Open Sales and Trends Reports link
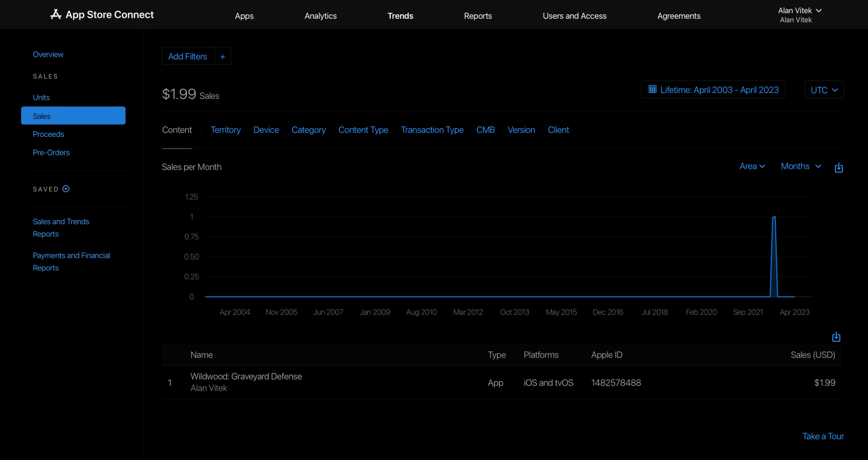This screenshot has width=868, height=460. pyautogui.click(x=61, y=228)
